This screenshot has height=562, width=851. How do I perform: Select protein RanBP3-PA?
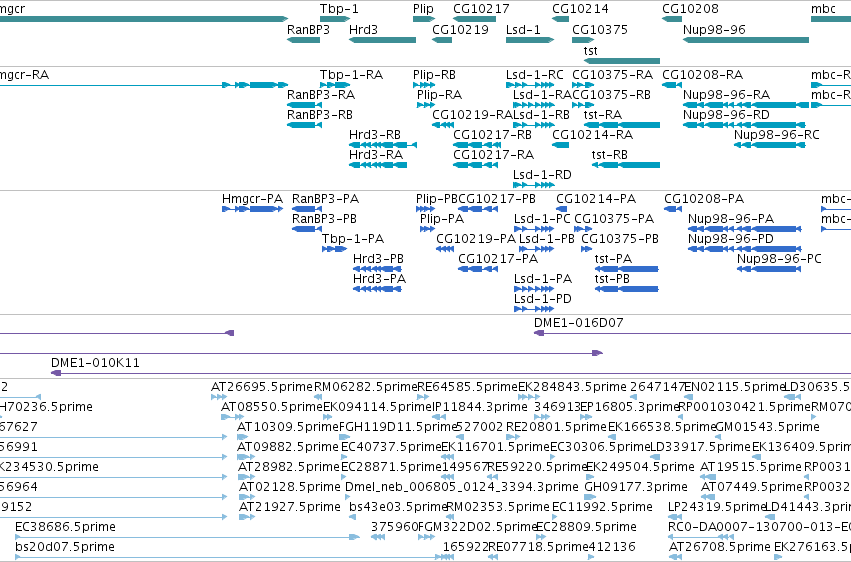[307, 209]
